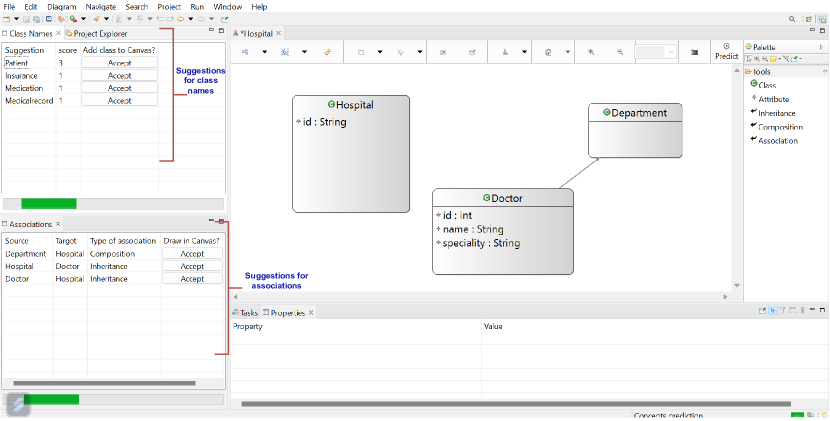Click the yellow Back navigation arrow

coord(181,19)
